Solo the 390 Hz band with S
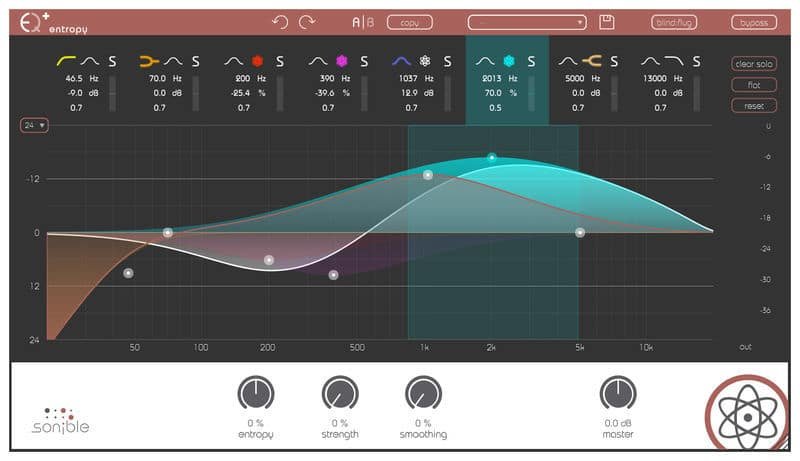 click(364, 62)
